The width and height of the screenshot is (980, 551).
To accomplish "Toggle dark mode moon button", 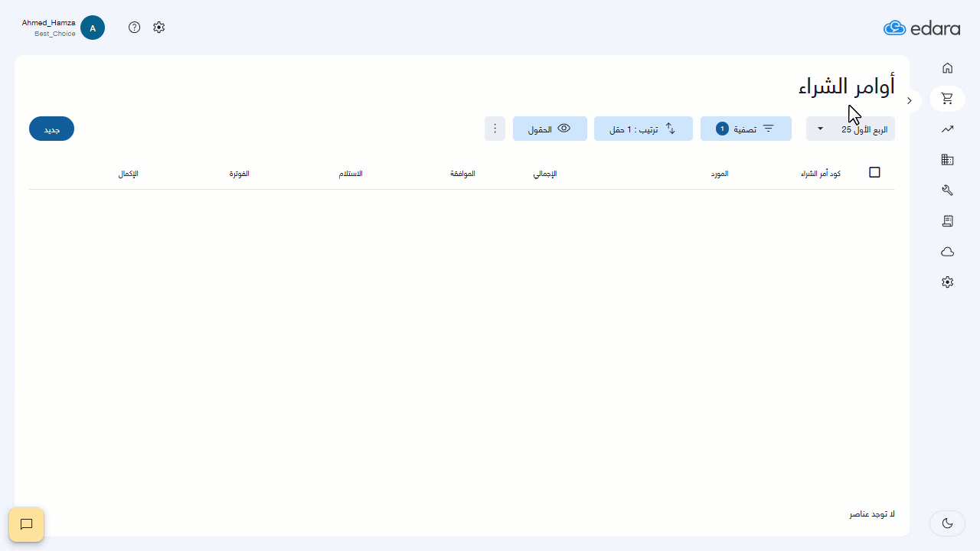I will coord(947,523).
